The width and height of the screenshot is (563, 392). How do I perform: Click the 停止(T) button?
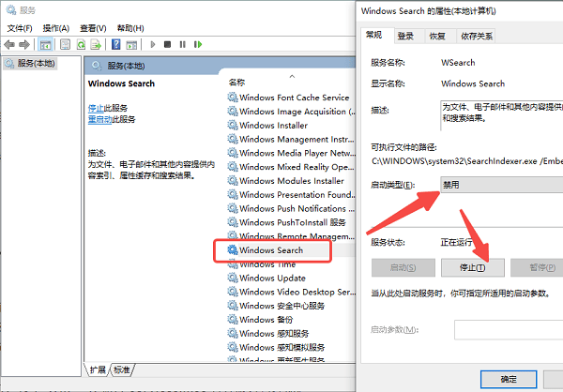473,267
